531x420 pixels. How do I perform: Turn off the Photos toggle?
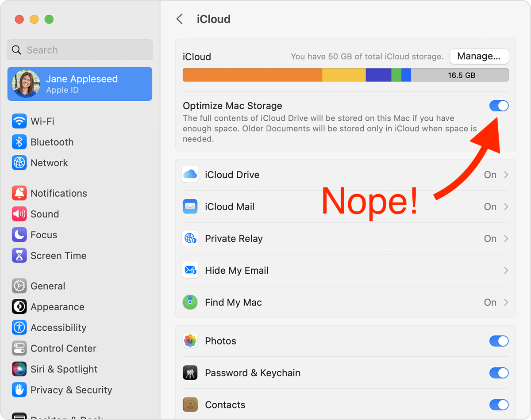[x=499, y=341]
